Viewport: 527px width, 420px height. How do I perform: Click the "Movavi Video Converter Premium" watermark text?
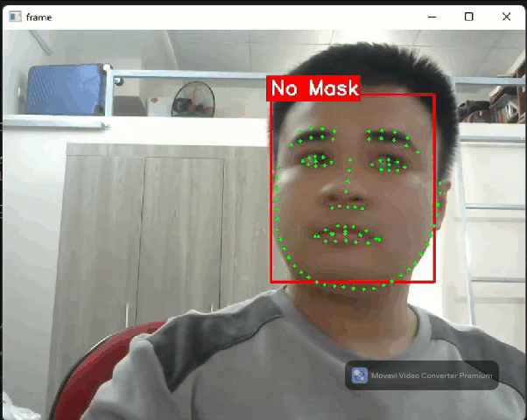tap(432, 376)
